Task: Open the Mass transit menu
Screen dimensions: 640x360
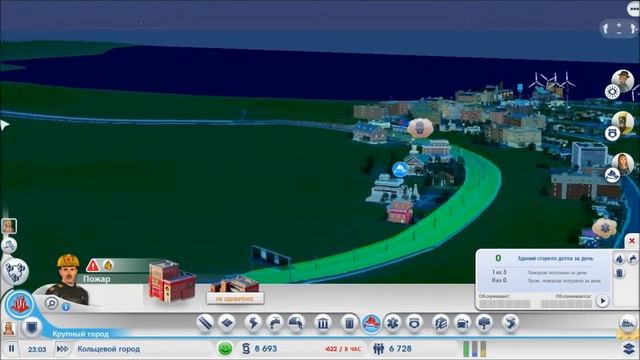Action: click(x=462, y=323)
